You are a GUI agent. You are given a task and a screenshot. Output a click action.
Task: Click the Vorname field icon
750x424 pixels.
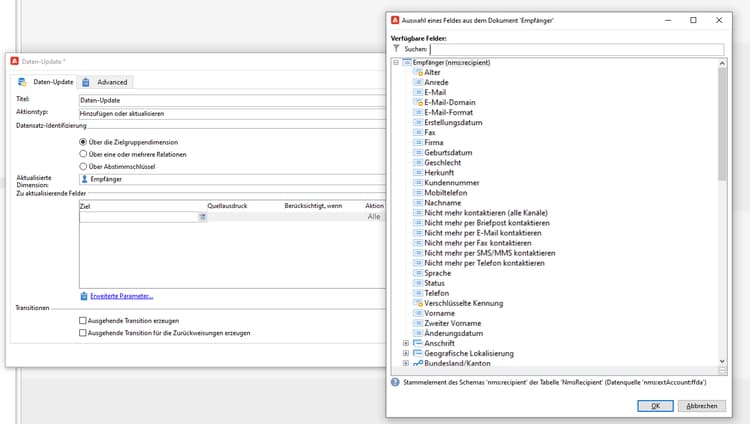pyautogui.click(x=418, y=313)
